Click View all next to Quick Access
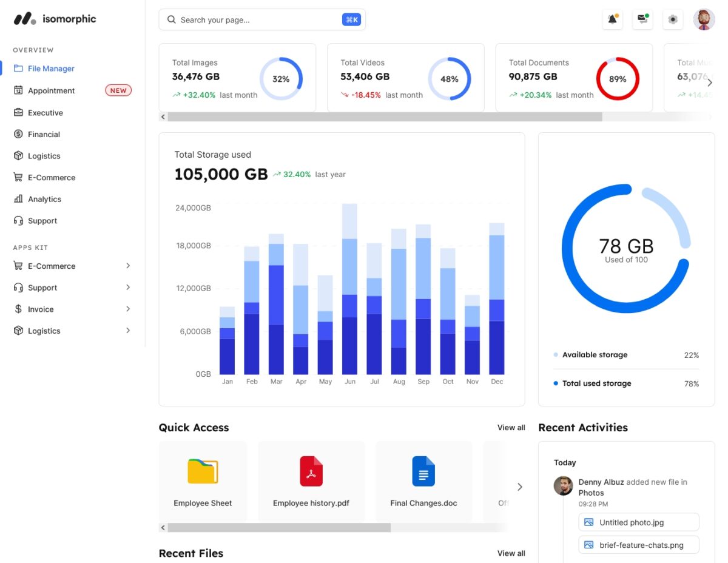The width and height of the screenshot is (728, 563). click(511, 428)
